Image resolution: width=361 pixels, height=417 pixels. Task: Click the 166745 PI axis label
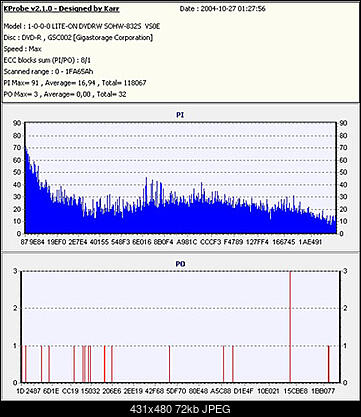pyautogui.click(x=284, y=242)
